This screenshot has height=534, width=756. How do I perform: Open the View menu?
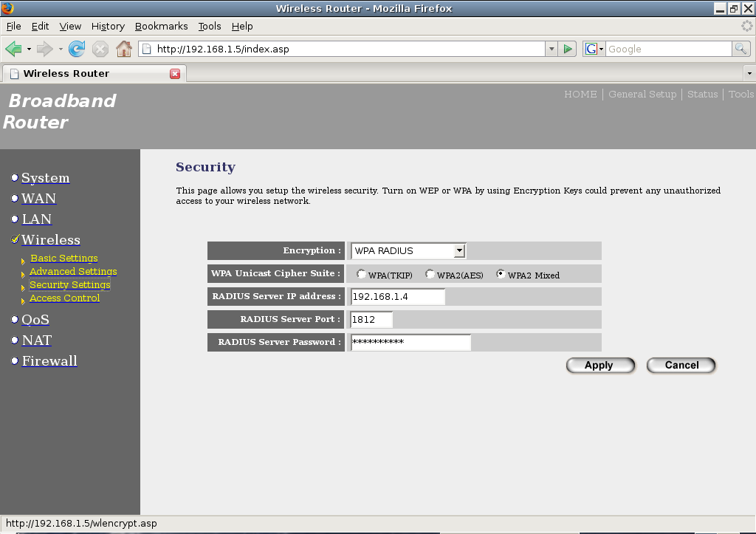click(x=70, y=26)
